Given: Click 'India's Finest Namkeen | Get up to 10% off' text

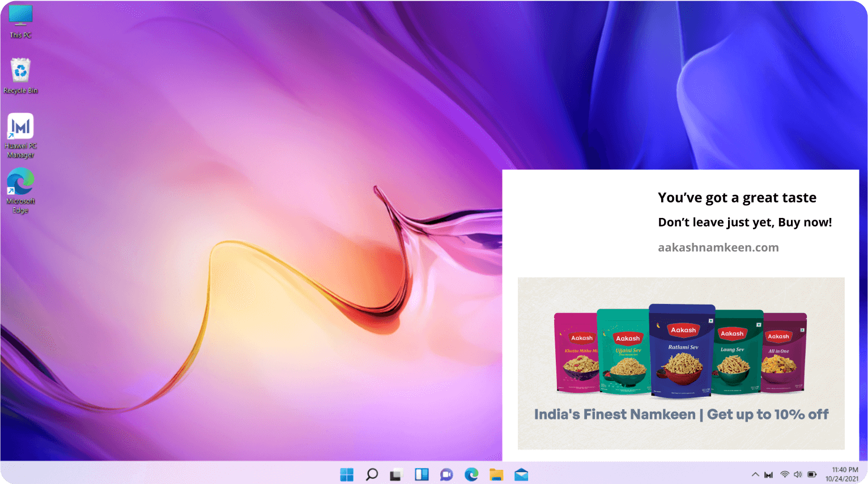Looking at the screenshot, I should (x=681, y=414).
